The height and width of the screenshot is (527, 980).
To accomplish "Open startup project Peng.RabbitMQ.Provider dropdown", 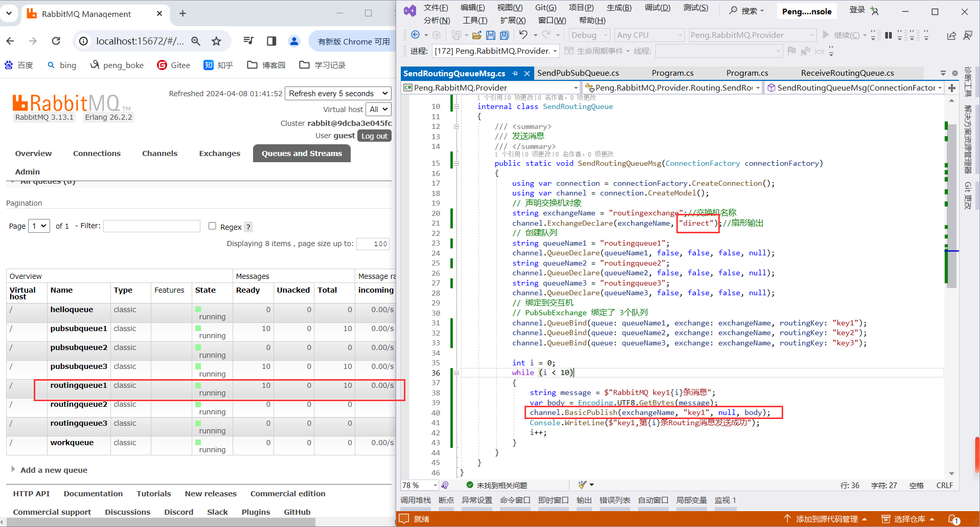I will (752, 35).
